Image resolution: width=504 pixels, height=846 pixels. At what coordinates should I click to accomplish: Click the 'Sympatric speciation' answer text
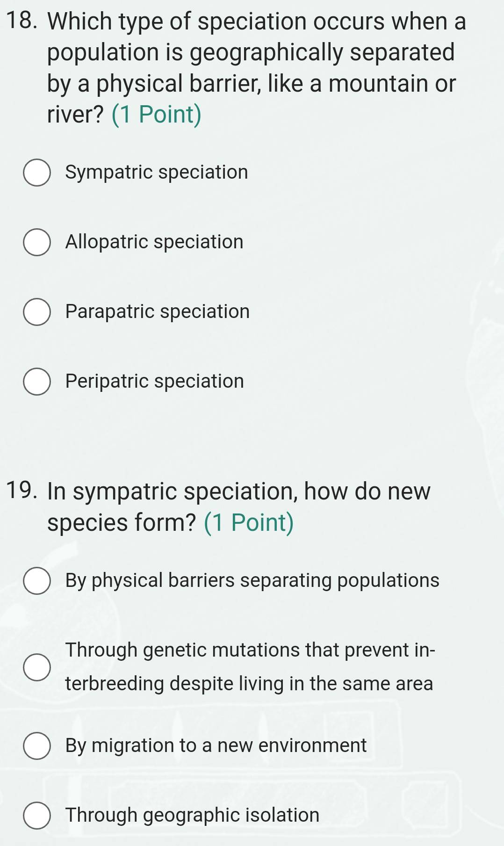point(157,173)
